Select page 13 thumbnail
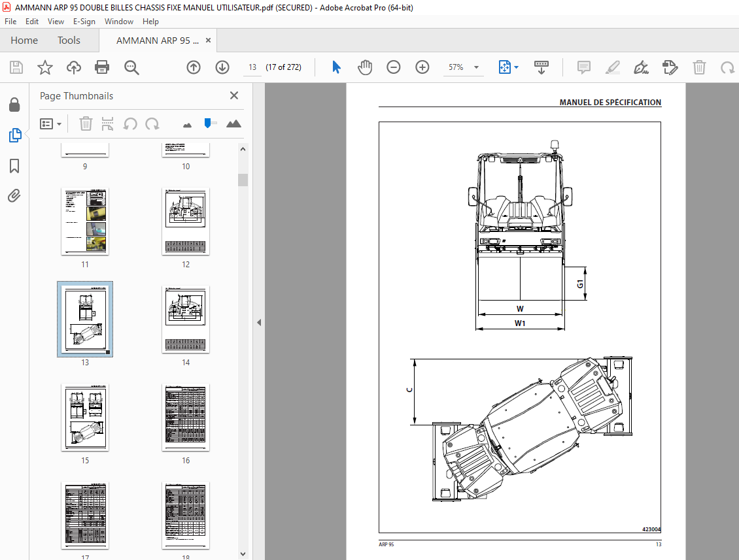Screen dimensions: 739x560 pos(85,320)
